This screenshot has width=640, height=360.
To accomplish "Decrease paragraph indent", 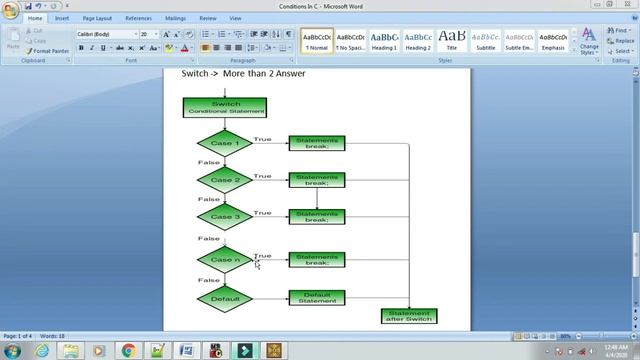I will click(x=253, y=34).
